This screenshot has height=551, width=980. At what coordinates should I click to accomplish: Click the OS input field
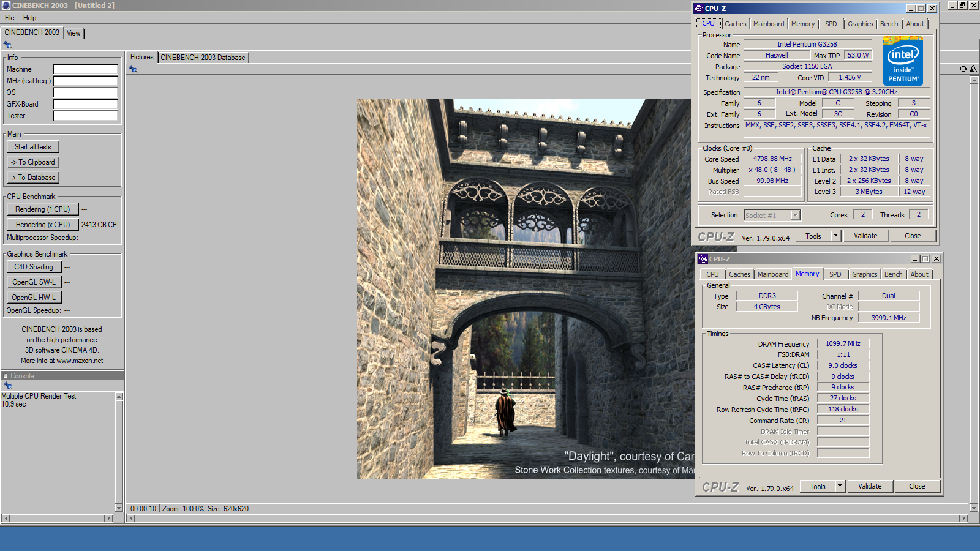pos(85,92)
